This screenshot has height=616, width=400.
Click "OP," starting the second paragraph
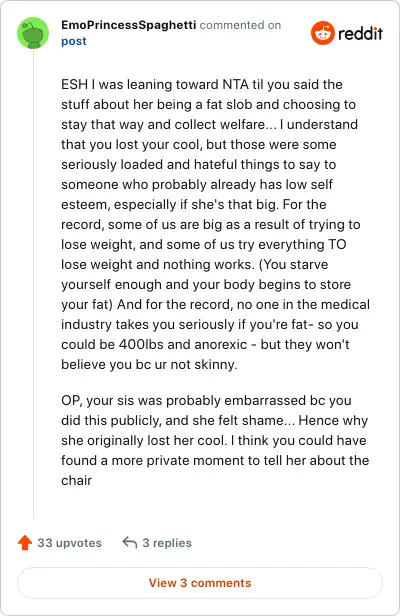coord(71,400)
